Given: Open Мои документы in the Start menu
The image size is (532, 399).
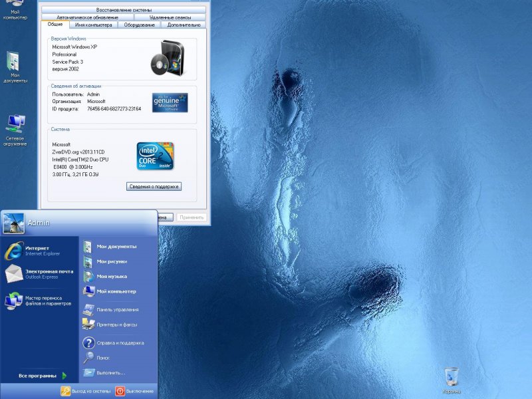Looking at the screenshot, I should point(110,247).
